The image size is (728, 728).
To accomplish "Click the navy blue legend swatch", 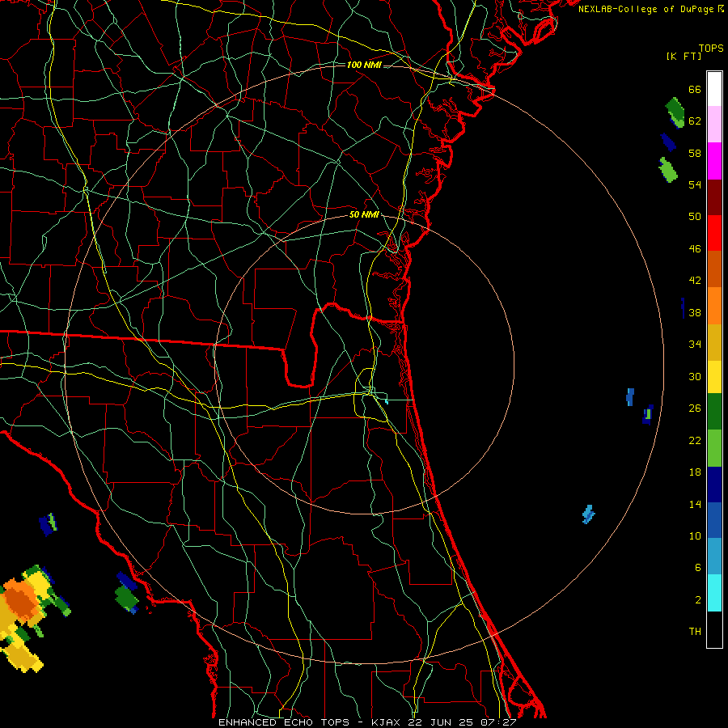I will 714,485.
